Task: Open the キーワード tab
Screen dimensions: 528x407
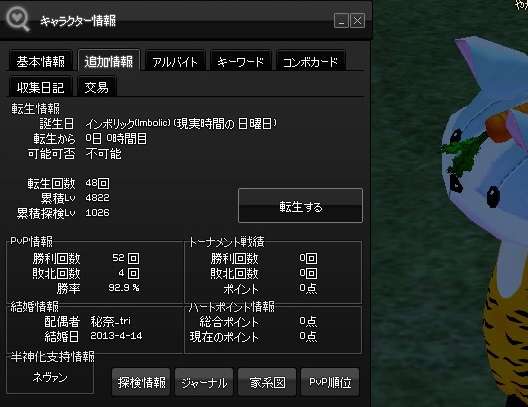Action: (x=240, y=61)
